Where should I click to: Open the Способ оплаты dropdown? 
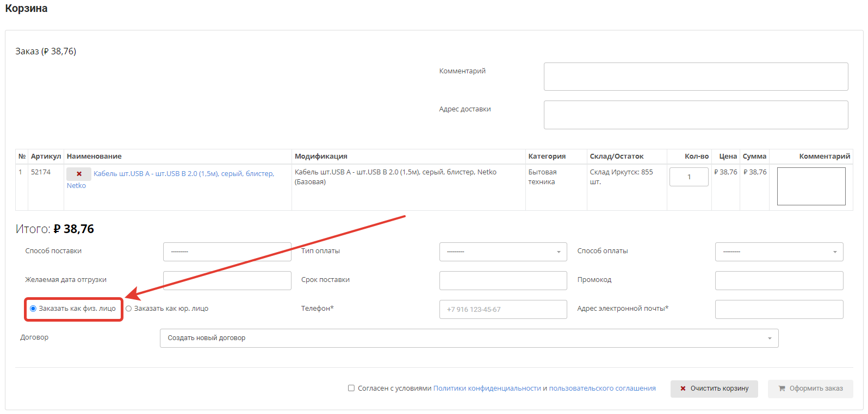(778, 252)
